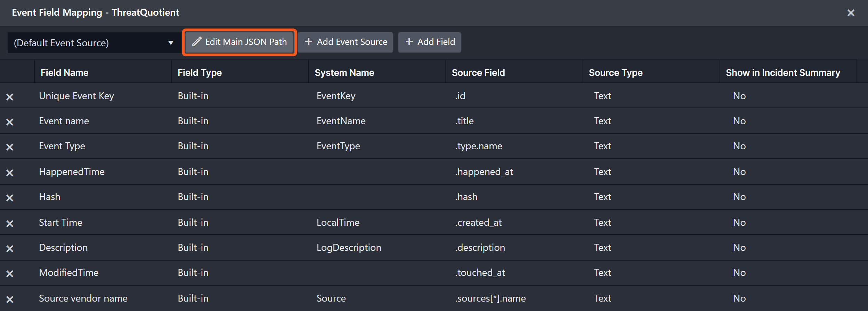Click the System Name column header
The height and width of the screenshot is (311, 868).
pos(344,72)
